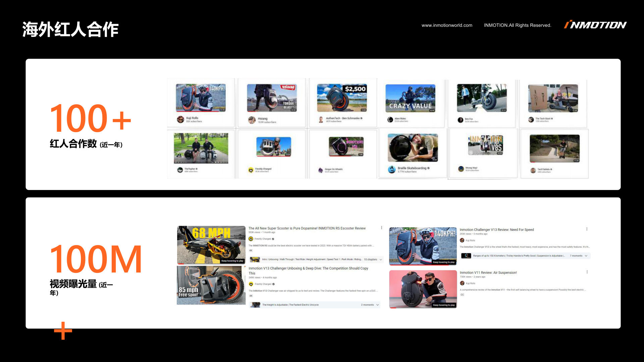
Task: Click the '红人合作数' label
Action: [x=73, y=144]
